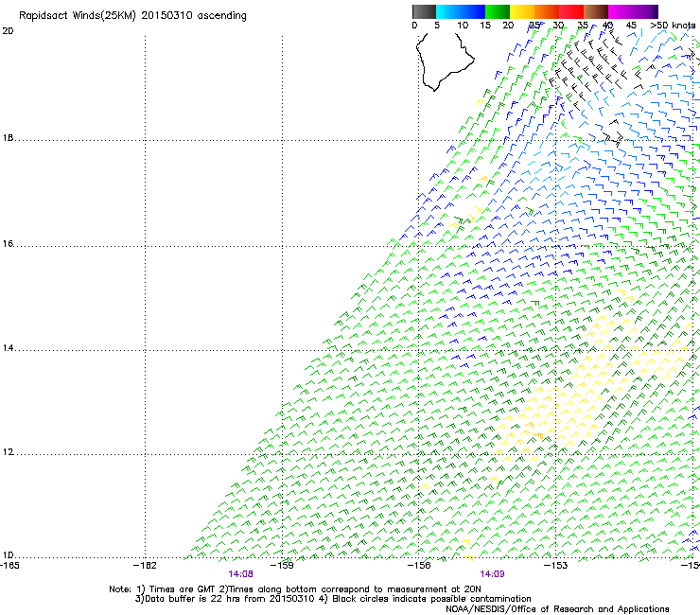Click the cyan-blue 5-15 knots color swatch
The height and width of the screenshot is (615, 700).
click(461, 11)
